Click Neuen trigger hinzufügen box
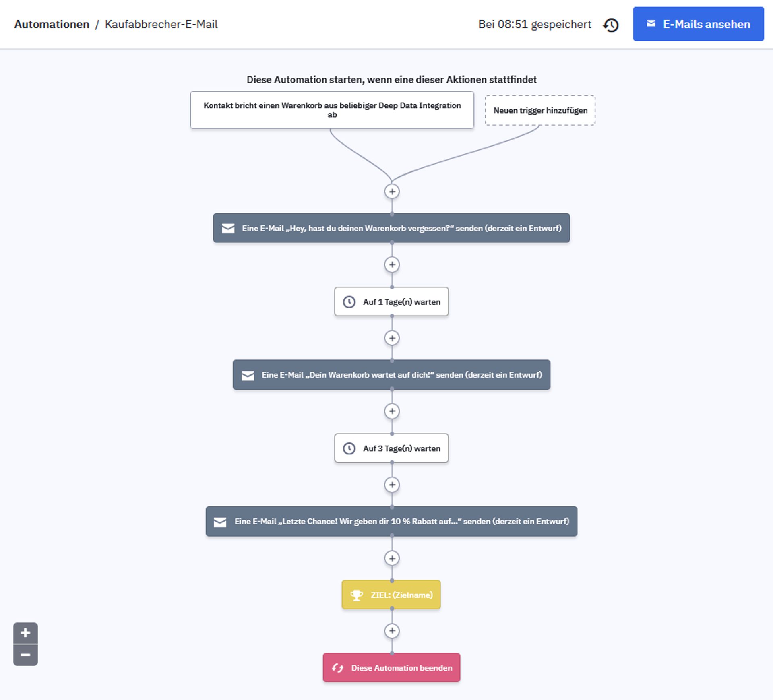The image size is (773, 700). coord(540,110)
